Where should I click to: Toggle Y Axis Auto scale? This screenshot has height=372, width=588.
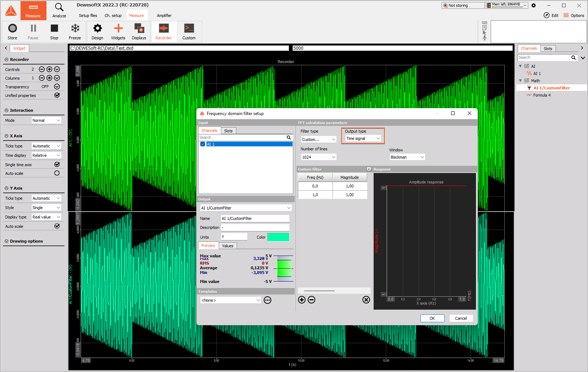(57, 226)
